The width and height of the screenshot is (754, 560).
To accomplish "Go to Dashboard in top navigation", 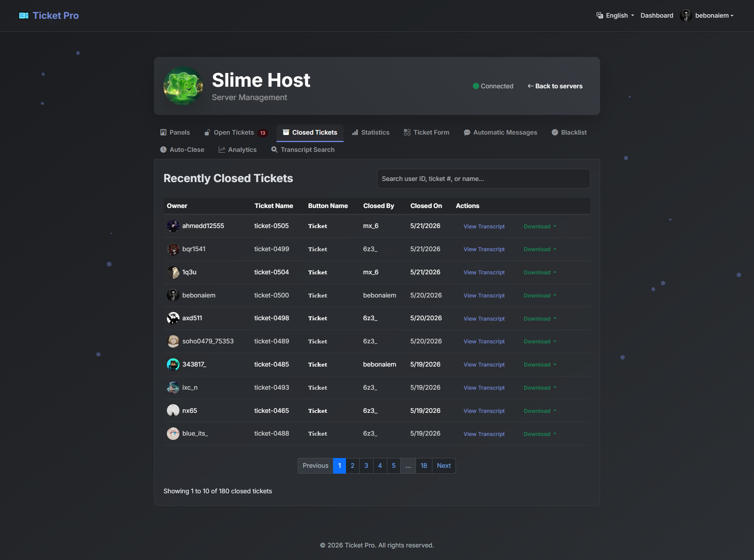I will pos(657,15).
